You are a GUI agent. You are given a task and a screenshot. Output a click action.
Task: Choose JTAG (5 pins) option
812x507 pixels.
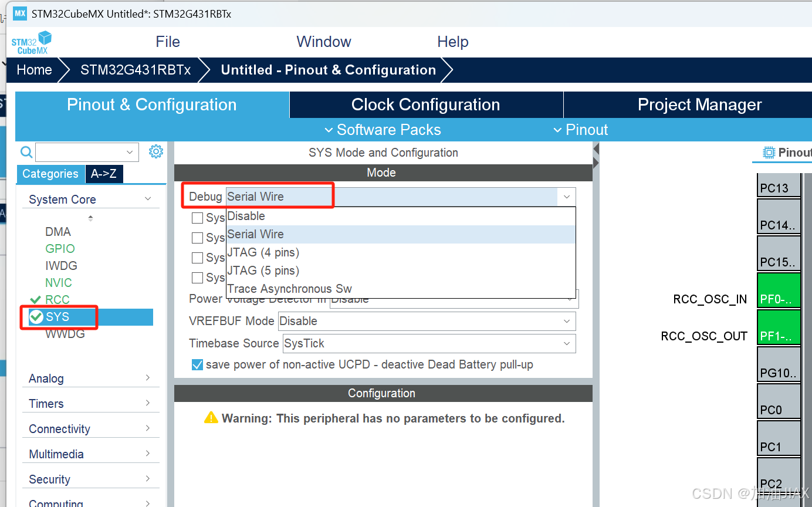tap(401, 271)
